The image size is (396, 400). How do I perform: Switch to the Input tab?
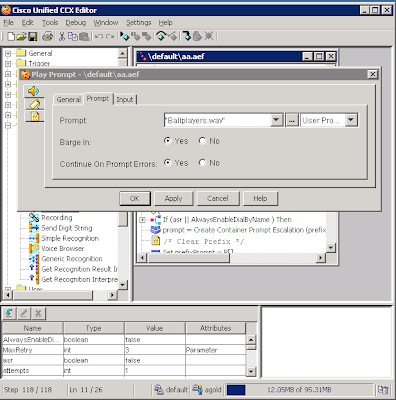(125, 99)
